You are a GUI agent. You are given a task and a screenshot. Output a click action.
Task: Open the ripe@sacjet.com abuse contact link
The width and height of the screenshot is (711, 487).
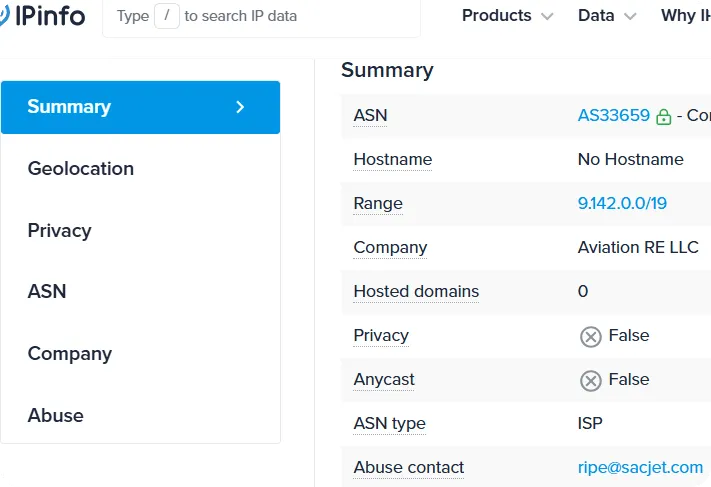click(640, 467)
